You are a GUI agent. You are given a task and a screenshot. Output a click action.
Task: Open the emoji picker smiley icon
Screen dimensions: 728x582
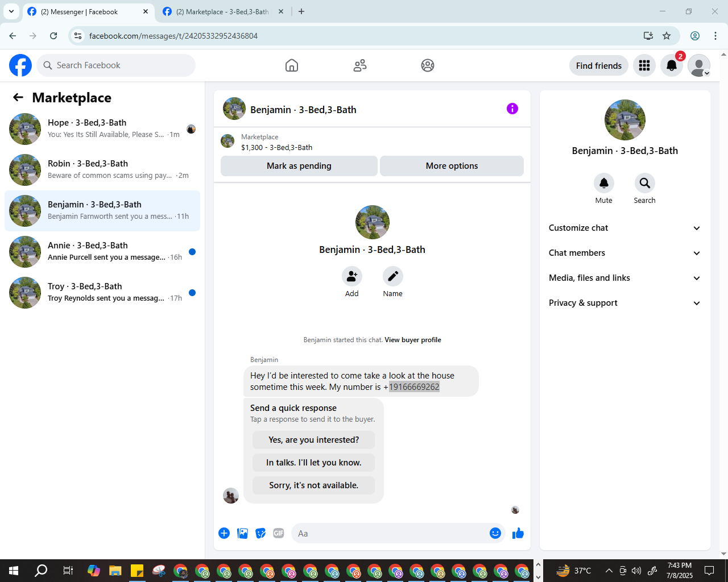[495, 533]
